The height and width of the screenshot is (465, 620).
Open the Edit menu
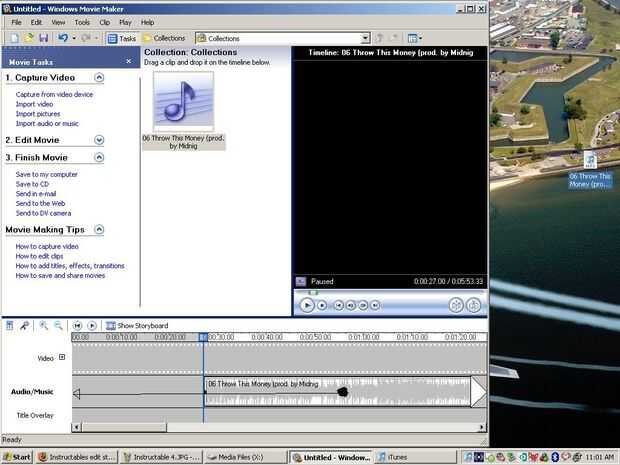click(x=36, y=22)
